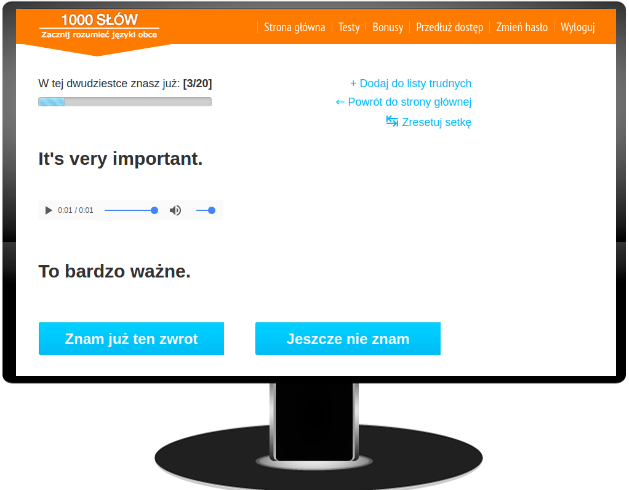Image resolution: width=629 pixels, height=490 pixels.
Task: Open the Bonusy page
Action: 389,27
